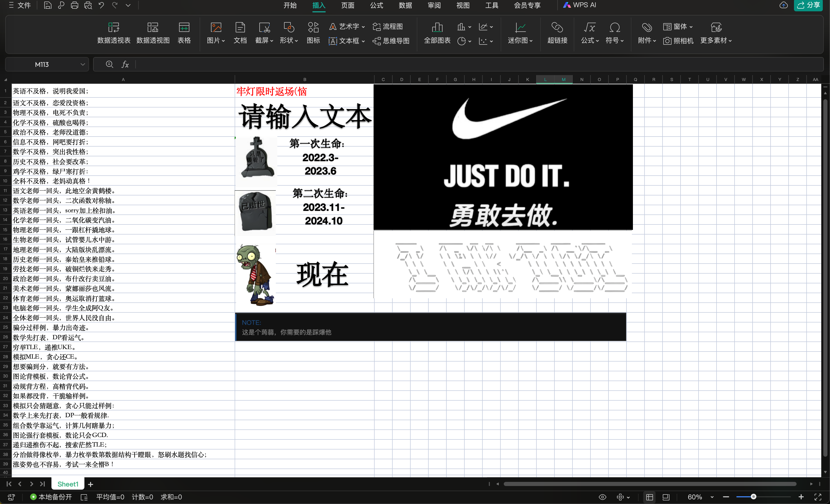The image size is (830, 504).
Task: Expand the Name Box dropdown arrow
Action: [x=83, y=64]
